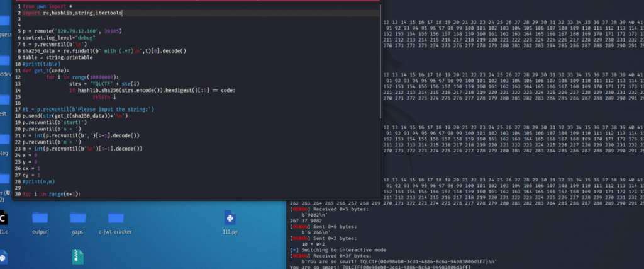Click the commented '#print(n,m)' line
The height and width of the screenshot is (269, 644).
pyautogui.click(x=39, y=181)
